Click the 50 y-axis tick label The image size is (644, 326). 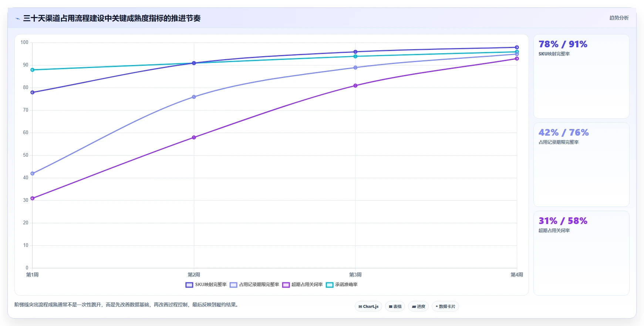[x=26, y=155]
